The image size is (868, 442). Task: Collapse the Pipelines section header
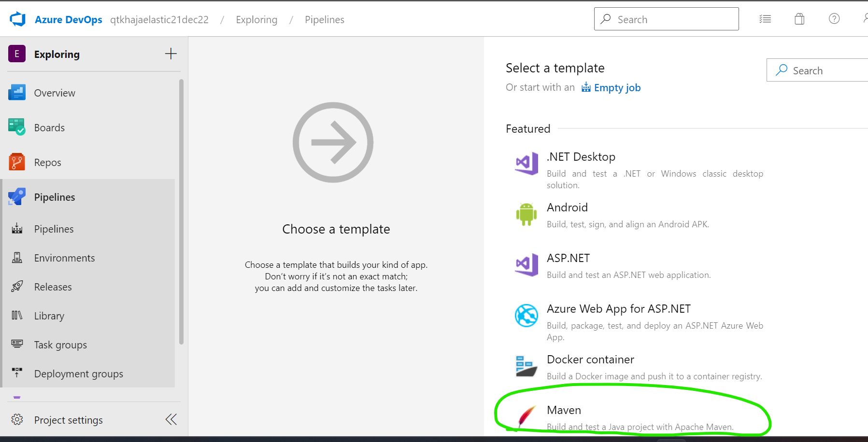point(54,197)
